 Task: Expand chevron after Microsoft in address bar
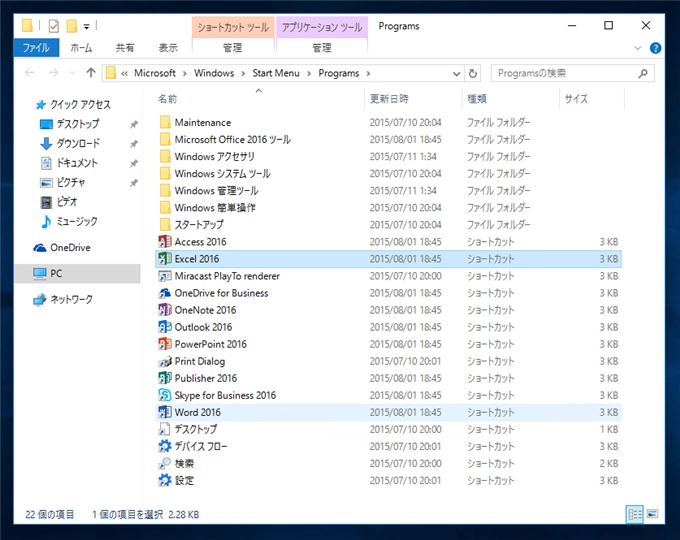coord(185,73)
